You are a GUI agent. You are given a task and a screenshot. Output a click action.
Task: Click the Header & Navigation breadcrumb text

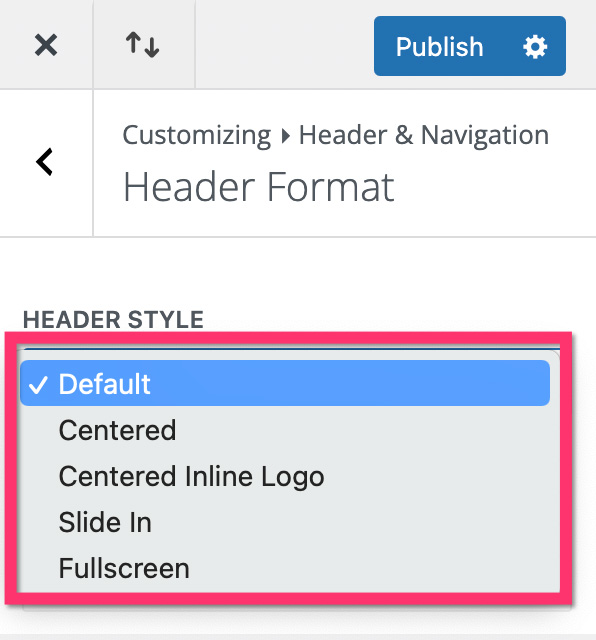click(424, 135)
